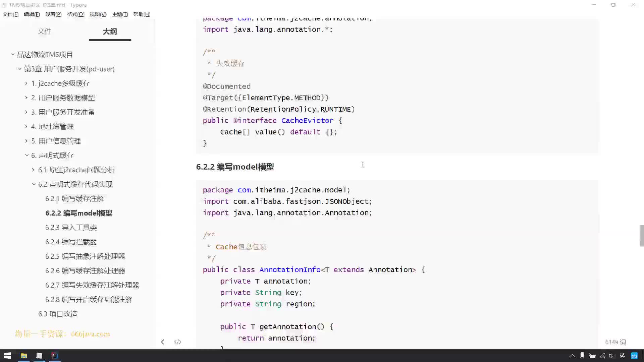This screenshot has height=362, width=644.
Task: Jump to 6.2.1 编写缓存注解 heading
Action: coord(74,199)
